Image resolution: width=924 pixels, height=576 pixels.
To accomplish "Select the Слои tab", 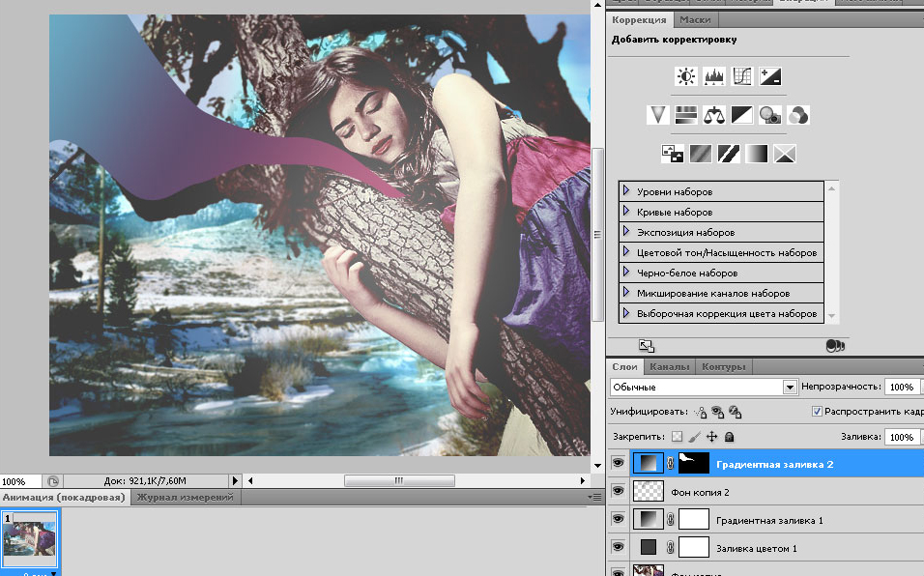I will [x=624, y=366].
